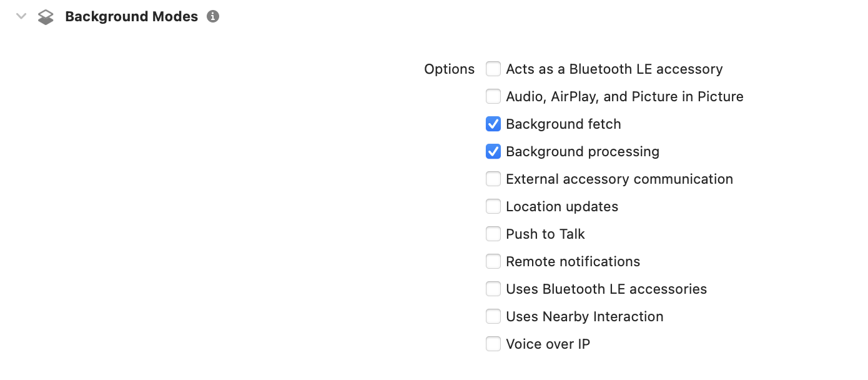This screenshot has width=868, height=380.
Task: Click the Background Modes capability icon
Action: click(46, 16)
